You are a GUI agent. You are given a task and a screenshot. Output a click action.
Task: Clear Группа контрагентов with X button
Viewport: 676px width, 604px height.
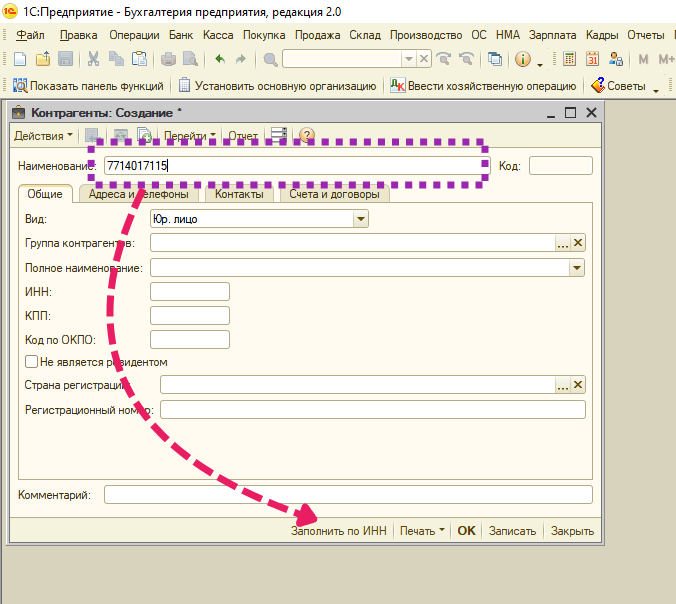[x=578, y=243]
